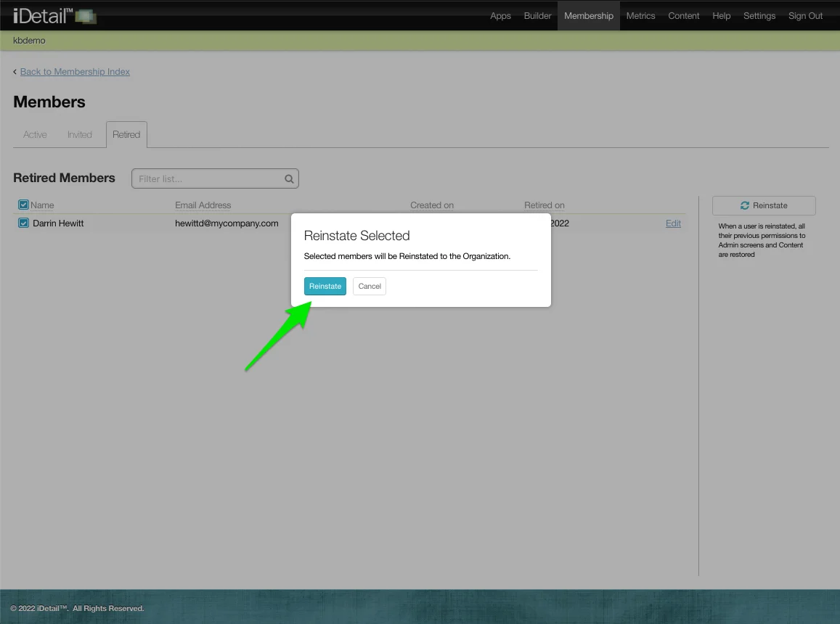Click the search magnifier icon in filter box
This screenshot has height=624, width=840.
tap(289, 178)
